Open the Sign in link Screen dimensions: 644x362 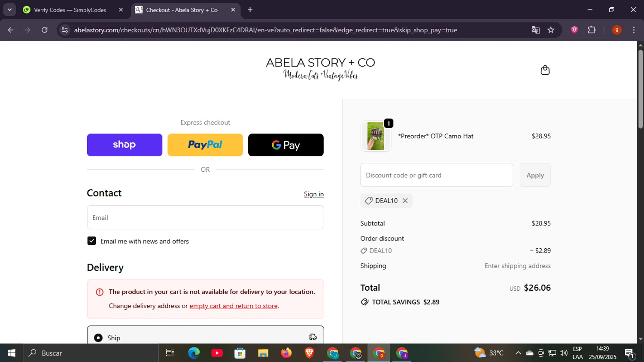click(x=314, y=194)
